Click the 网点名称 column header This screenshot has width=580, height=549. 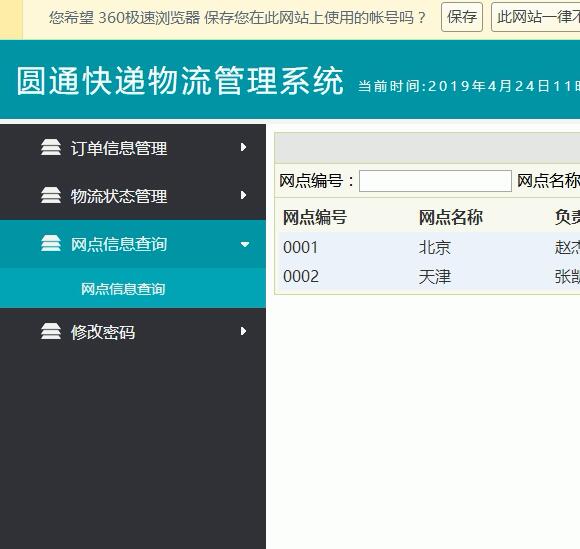point(451,217)
